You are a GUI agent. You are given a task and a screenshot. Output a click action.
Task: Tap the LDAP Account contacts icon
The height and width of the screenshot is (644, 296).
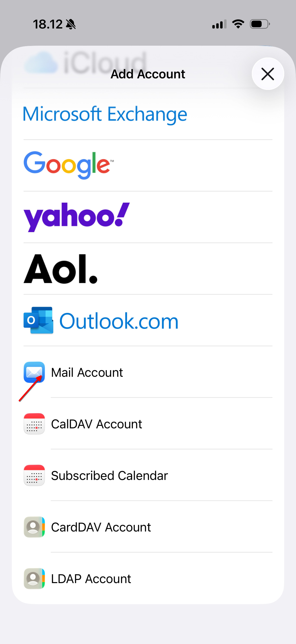tap(34, 579)
